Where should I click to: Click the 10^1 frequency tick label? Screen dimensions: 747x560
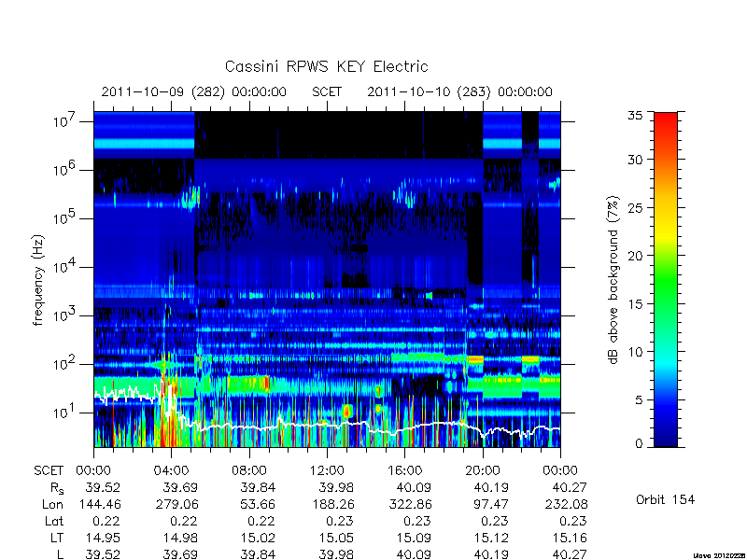click(64, 413)
